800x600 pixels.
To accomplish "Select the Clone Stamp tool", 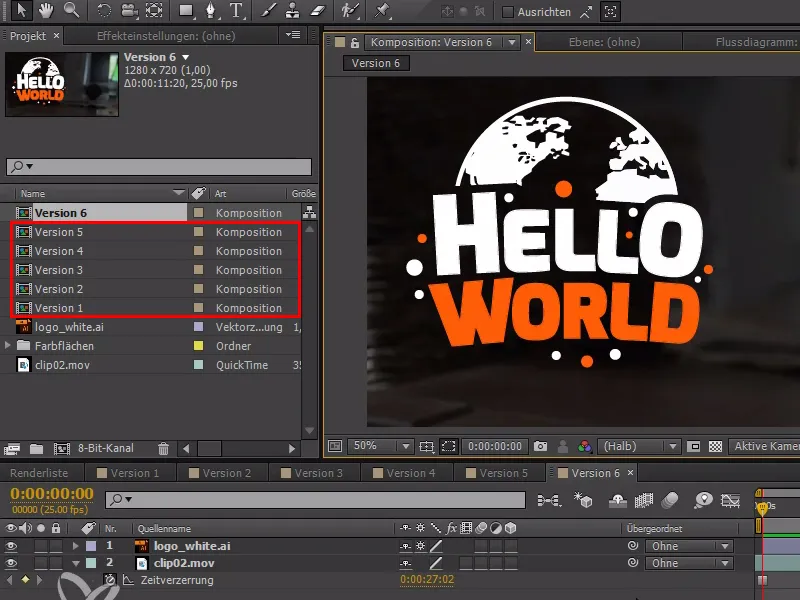I will point(292,11).
